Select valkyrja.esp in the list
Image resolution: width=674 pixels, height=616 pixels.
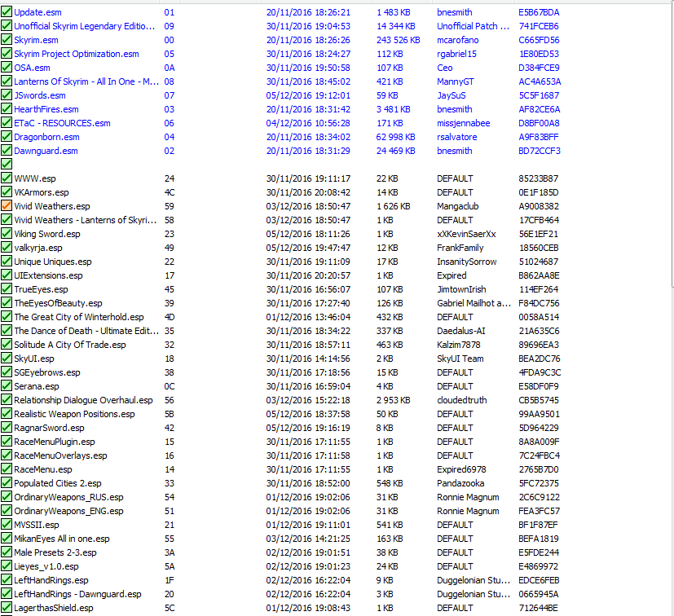point(38,248)
